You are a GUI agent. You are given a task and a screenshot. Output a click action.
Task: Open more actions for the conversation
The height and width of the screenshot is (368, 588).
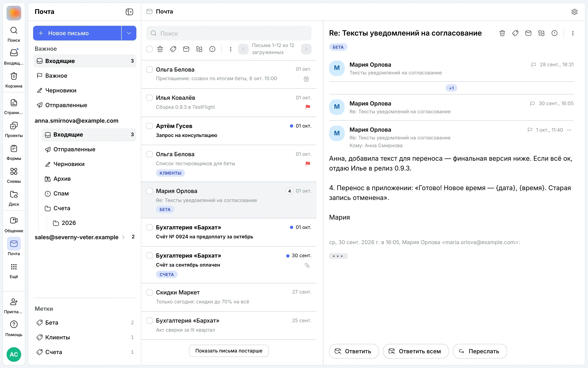[573, 33]
